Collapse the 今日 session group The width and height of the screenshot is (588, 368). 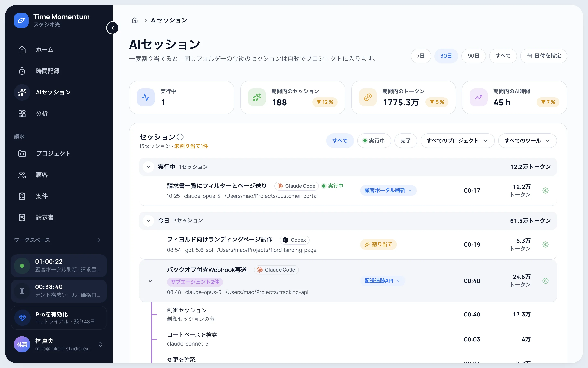[148, 221]
